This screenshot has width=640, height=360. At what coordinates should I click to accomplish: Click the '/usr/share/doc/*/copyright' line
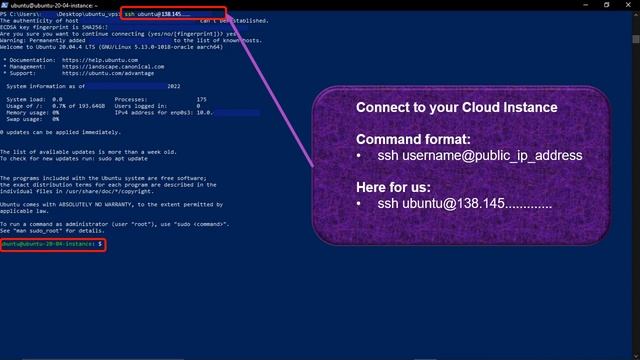point(77,191)
